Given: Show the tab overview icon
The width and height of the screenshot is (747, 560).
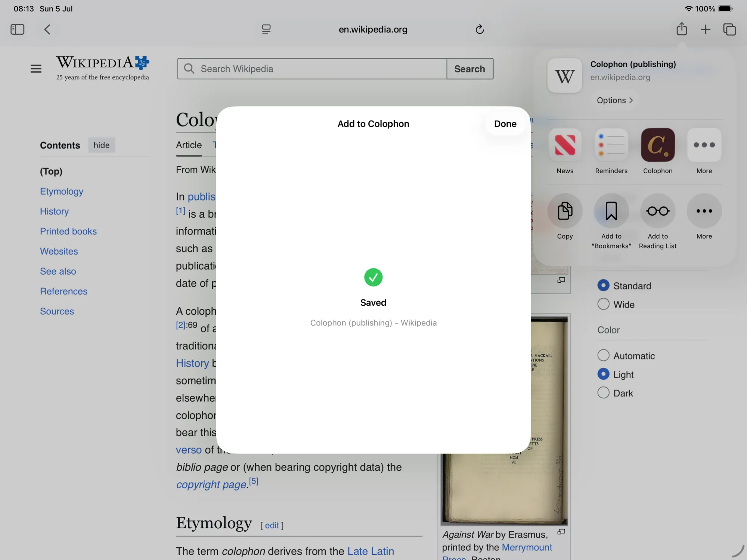Looking at the screenshot, I should click(x=729, y=29).
